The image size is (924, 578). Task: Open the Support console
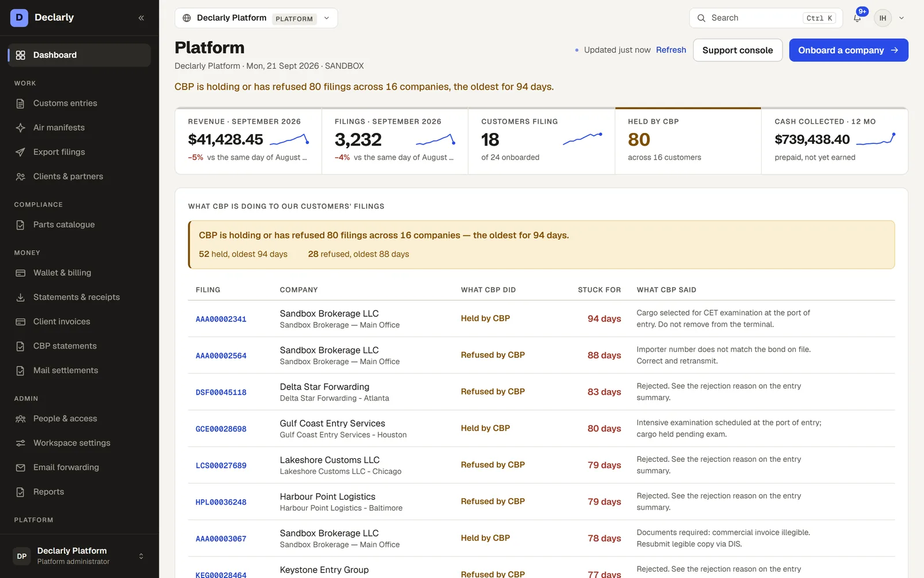point(737,50)
